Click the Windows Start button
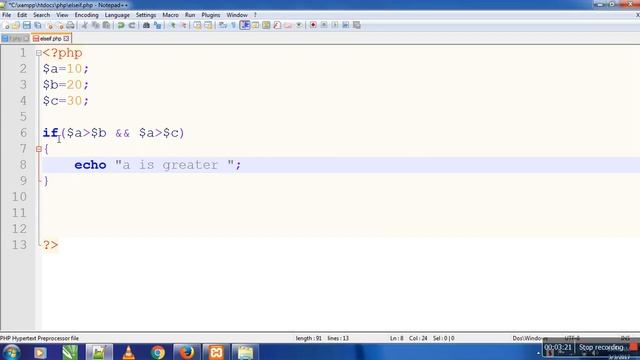Image resolution: width=640 pixels, height=360 pixels. point(11,352)
